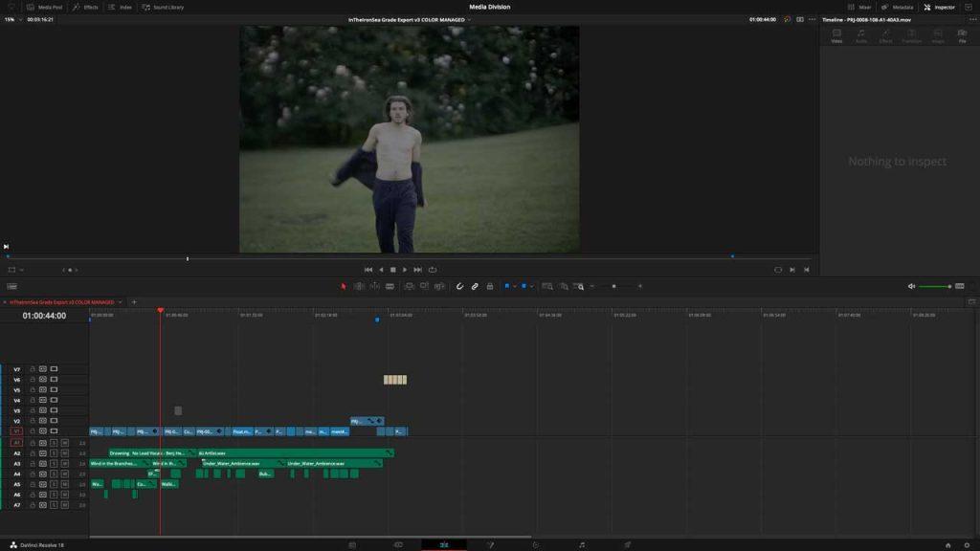Play the timeline forward
This screenshot has width=980, height=551.
coord(405,270)
